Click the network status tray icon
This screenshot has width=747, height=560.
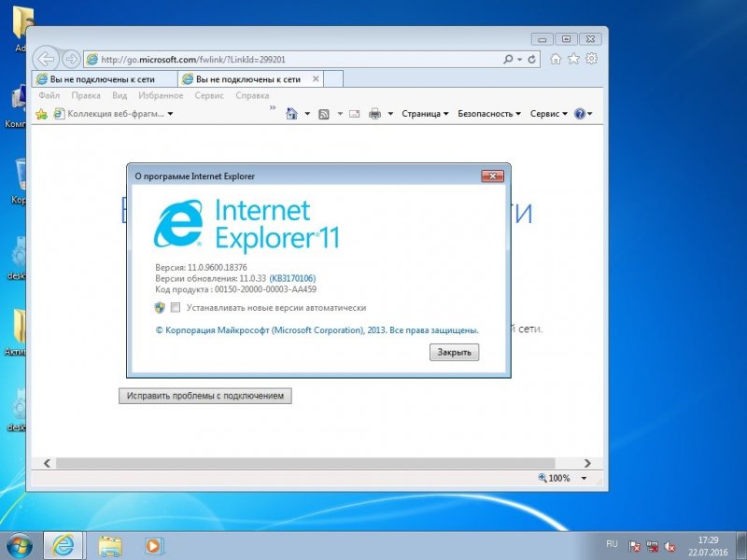(x=652, y=547)
